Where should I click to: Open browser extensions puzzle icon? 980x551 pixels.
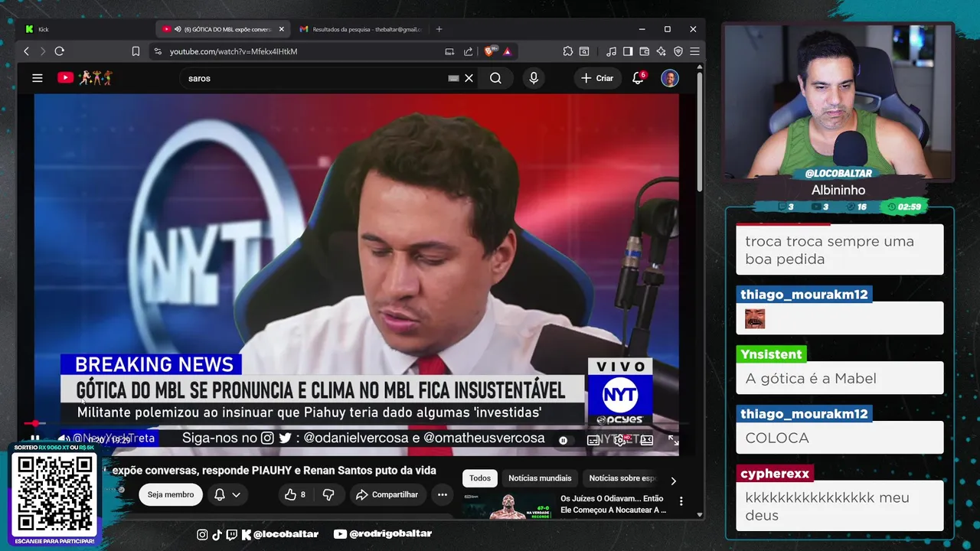pyautogui.click(x=567, y=51)
